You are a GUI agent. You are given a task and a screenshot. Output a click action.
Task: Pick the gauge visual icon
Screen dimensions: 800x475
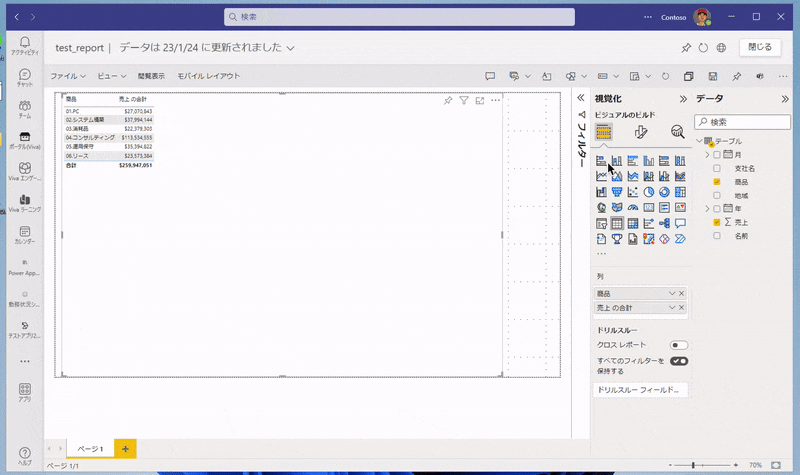coord(633,208)
